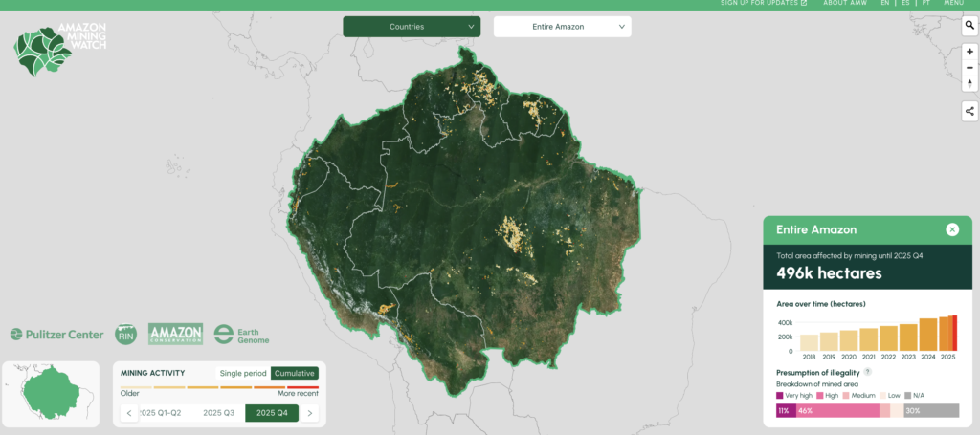The width and height of the screenshot is (980, 435).
Task: Switch language to ES
Action: (905, 3)
